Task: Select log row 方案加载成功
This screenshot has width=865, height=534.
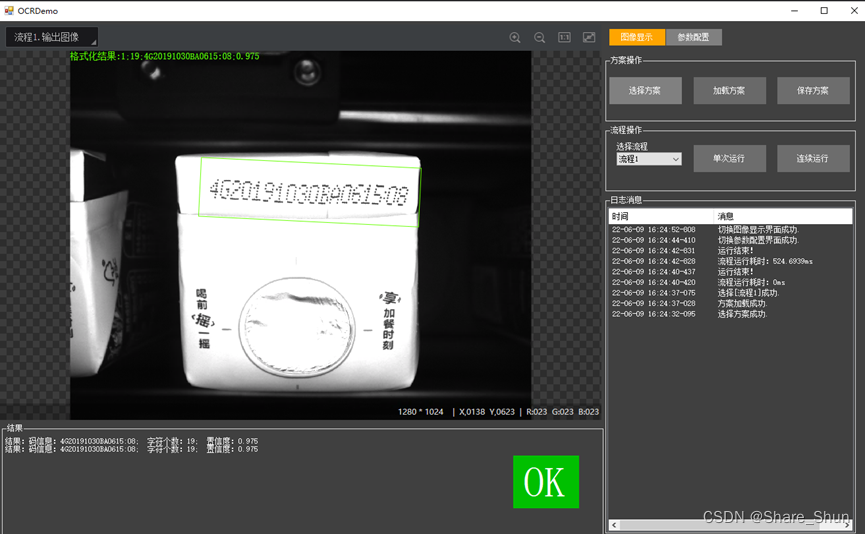Action: pyautogui.click(x=731, y=303)
